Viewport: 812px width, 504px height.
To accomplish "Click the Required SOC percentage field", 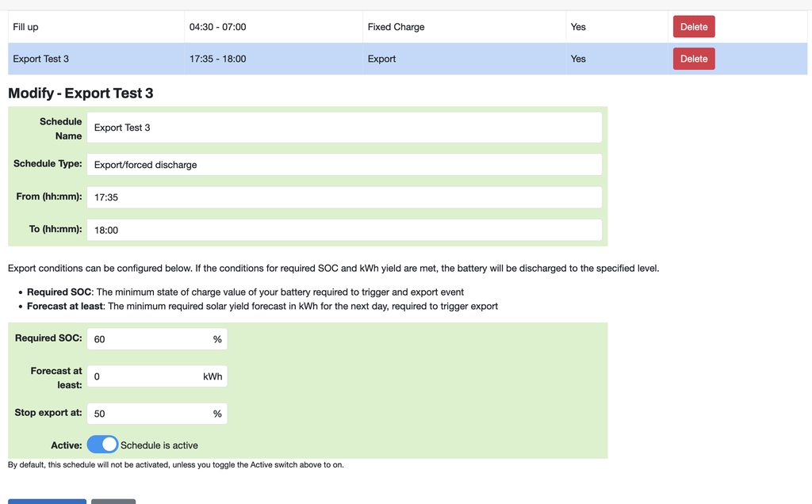I will (151, 339).
